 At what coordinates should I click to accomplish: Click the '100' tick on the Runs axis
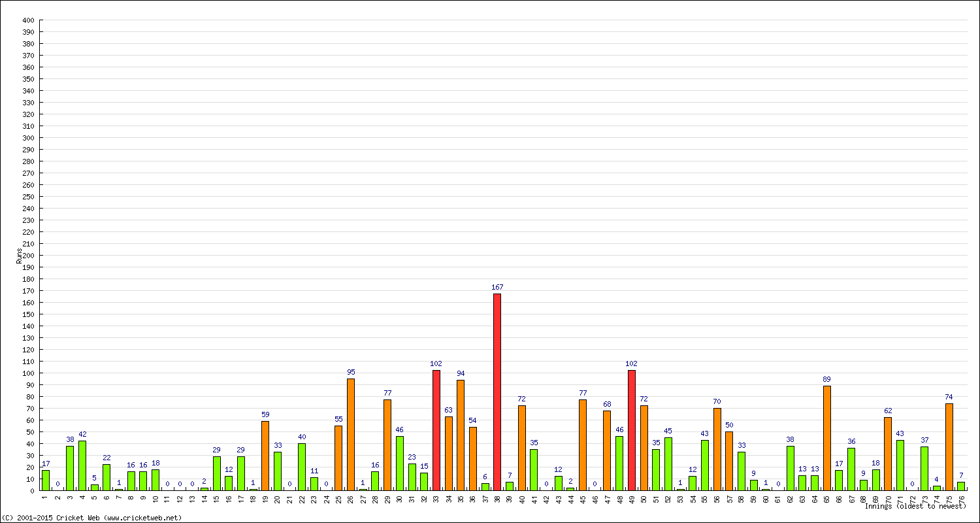[27, 373]
